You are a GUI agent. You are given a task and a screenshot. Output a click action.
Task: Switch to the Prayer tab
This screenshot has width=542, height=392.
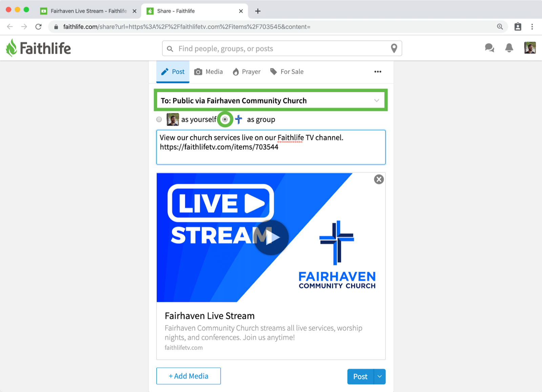click(x=246, y=72)
